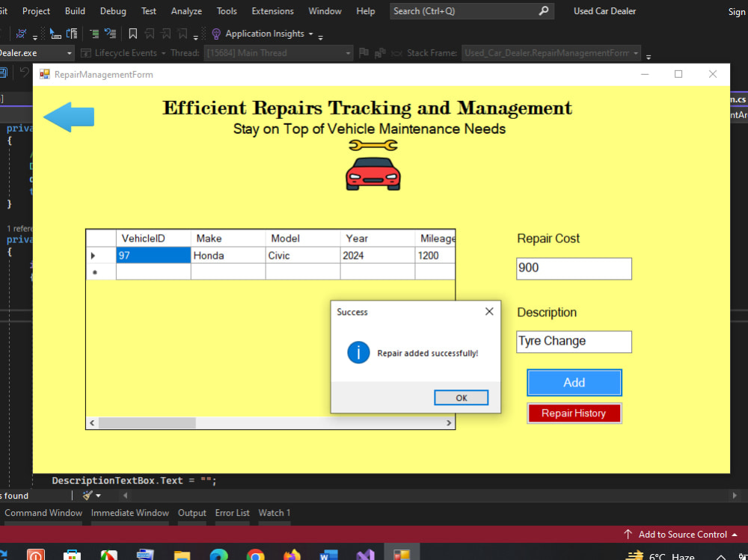Click the Repair History button
This screenshot has width=748, height=560.
574,413
